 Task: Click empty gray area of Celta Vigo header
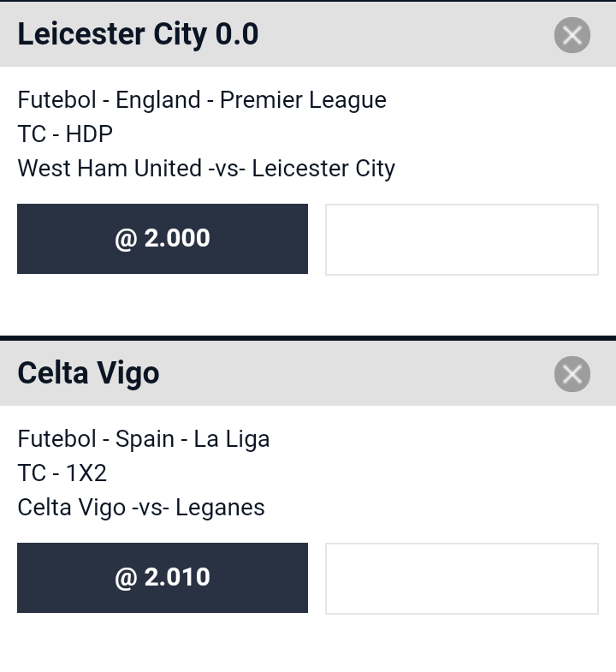pos(356,373)
